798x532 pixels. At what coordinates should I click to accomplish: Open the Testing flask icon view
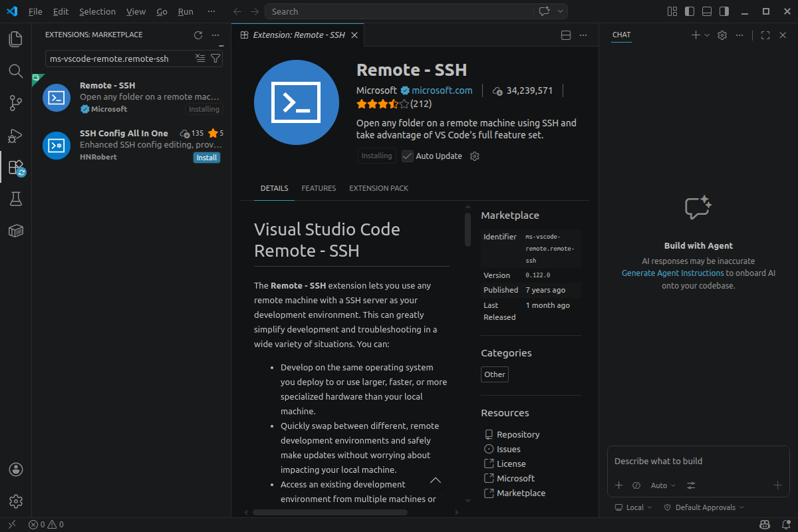point(16,199)
